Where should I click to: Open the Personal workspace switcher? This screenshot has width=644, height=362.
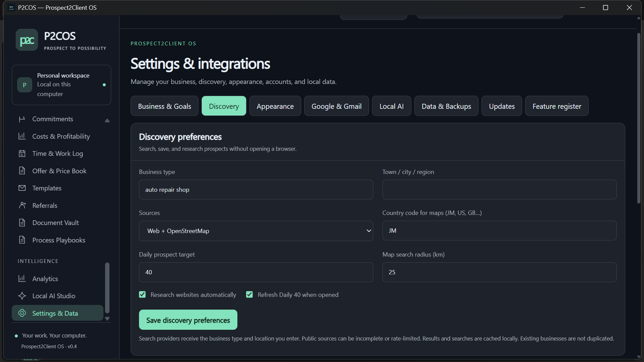coord(61,85)
